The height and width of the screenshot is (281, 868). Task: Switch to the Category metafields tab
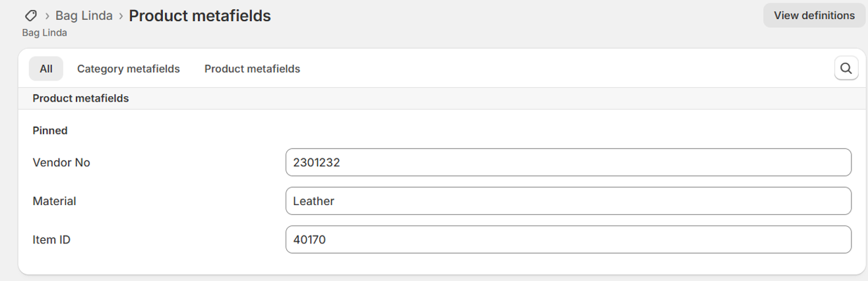click(x=129, y=69)
